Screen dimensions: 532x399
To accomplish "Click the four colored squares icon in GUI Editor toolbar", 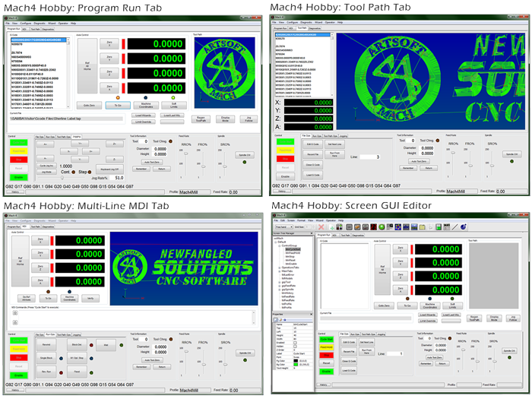I will (x=339, y=227).
